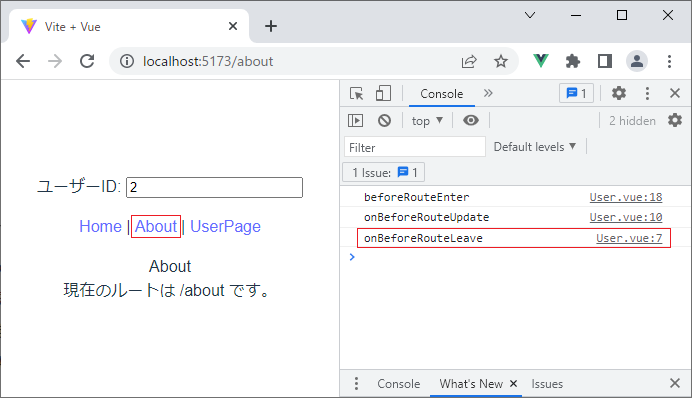The width and height of the screenshot is (692, 398).
Task: Select the onBeforeRouteLeave log message
Action: coord(423,238)
